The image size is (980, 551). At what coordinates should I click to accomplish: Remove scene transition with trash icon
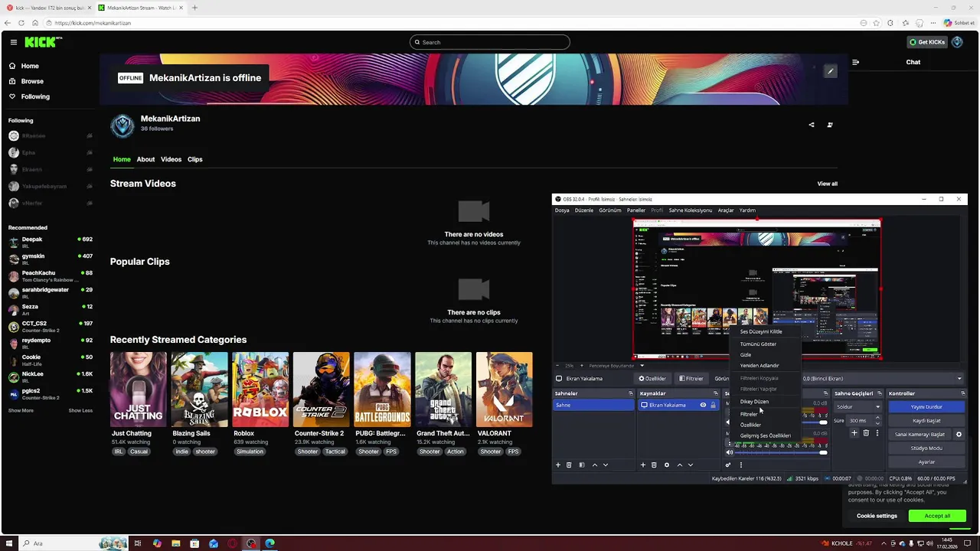(x=866, y=433)
